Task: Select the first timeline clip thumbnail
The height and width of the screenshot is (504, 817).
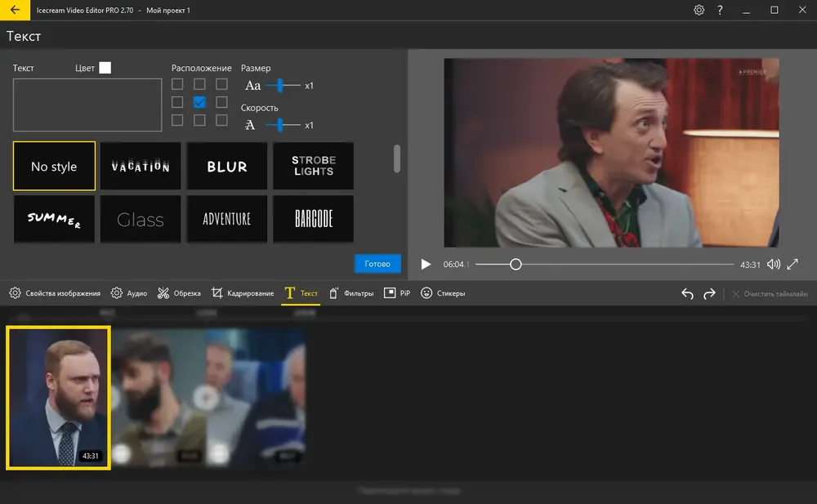Action: point(58,398)
